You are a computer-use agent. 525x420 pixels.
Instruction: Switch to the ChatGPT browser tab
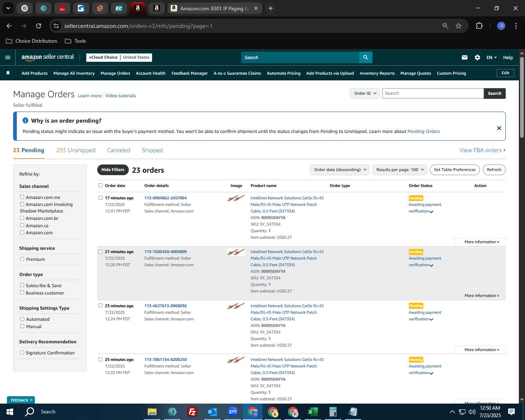(x=25, y=8)
